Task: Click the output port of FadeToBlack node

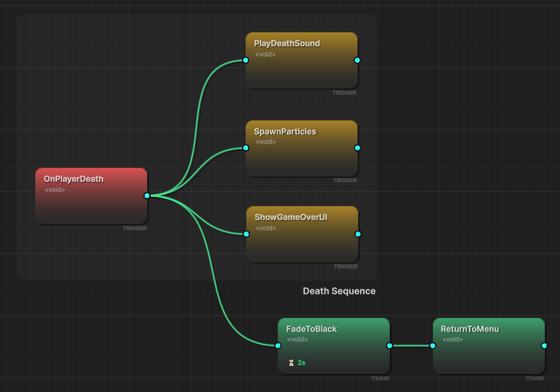Action: (x=390, y=346)
